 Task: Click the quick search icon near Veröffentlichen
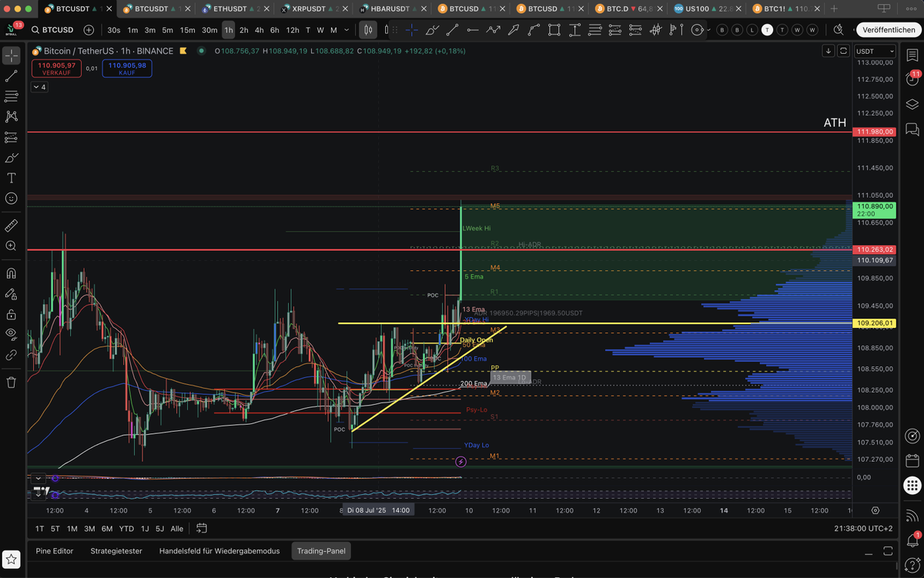coord(839,30)
